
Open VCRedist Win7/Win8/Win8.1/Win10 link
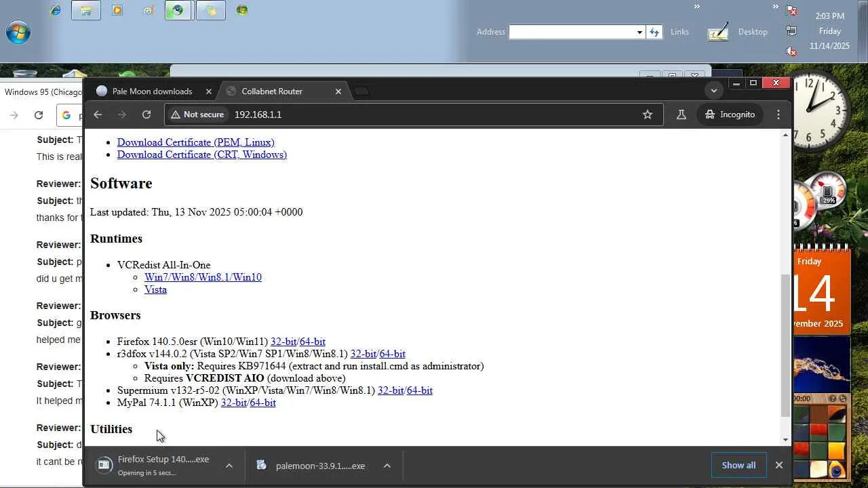203,277
